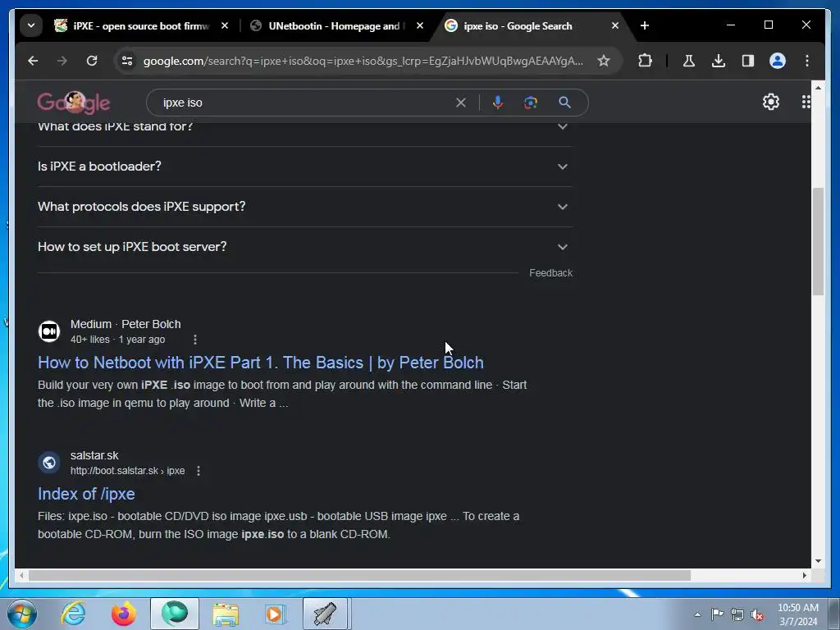This screenshot has width=840, height=630.
Task: Click the scroll down arrow
Action: pyautogui.click(x=818, y=561)
